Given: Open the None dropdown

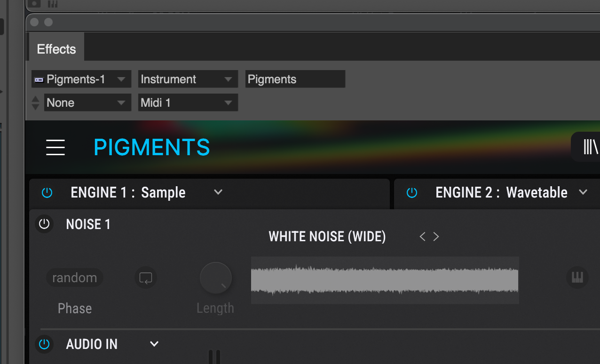Looking at the screenshot, I should 87,103.
